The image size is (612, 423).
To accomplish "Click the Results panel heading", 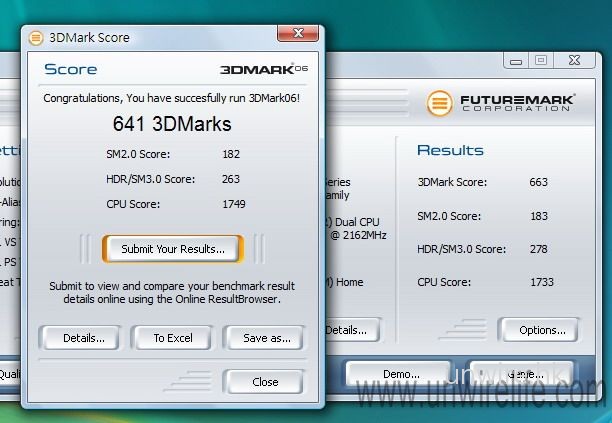I will tap(450, 150).
